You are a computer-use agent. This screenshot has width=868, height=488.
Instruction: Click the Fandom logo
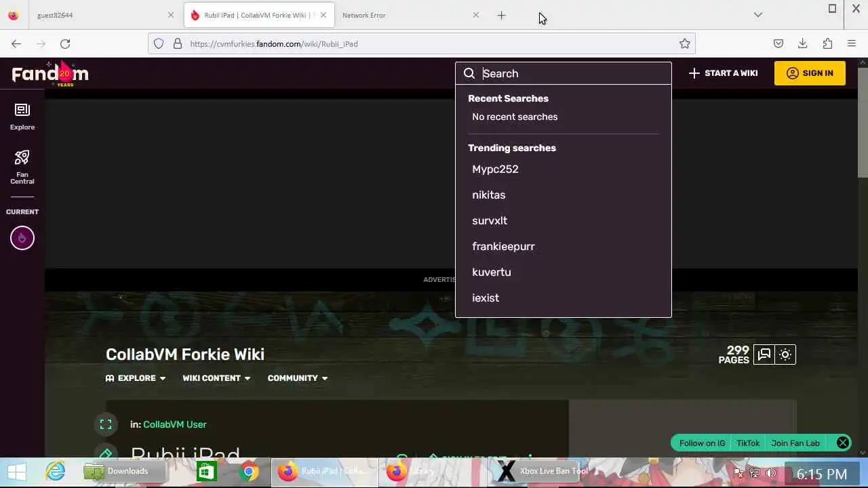tap(50, 73)
